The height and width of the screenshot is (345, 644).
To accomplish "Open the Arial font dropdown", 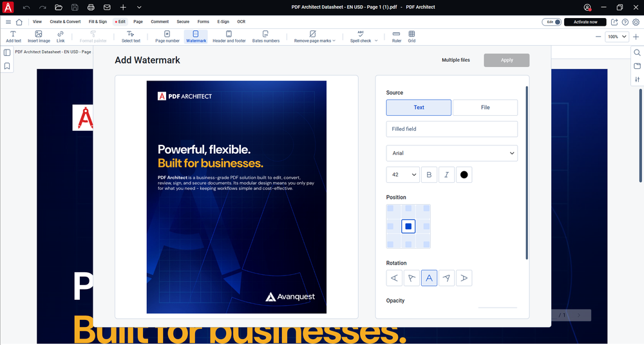I will point(452,153).
